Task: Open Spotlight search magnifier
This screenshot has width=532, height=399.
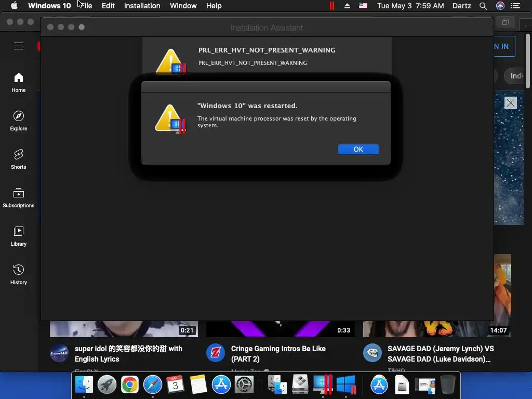Action: [483, 6]
